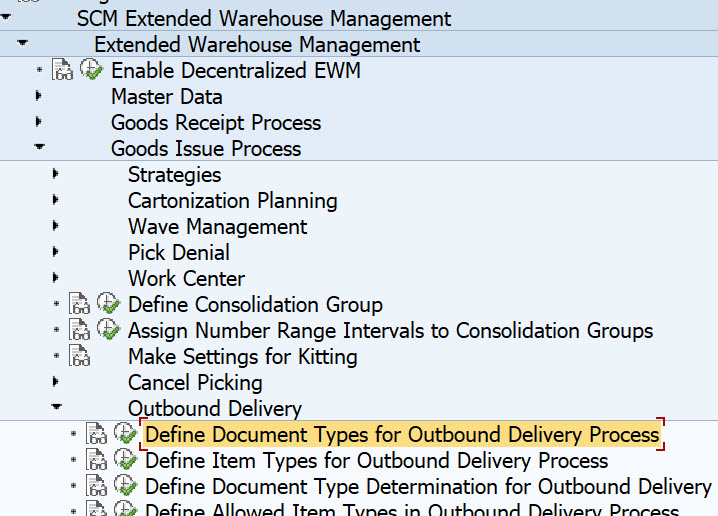Open documentation for Define Item Types activity
The width and height of the screenshot is (718, 516).
[x=96, y=461]
